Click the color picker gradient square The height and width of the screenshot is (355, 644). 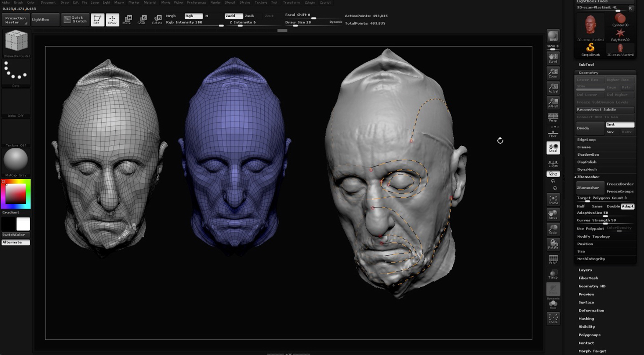15,194
